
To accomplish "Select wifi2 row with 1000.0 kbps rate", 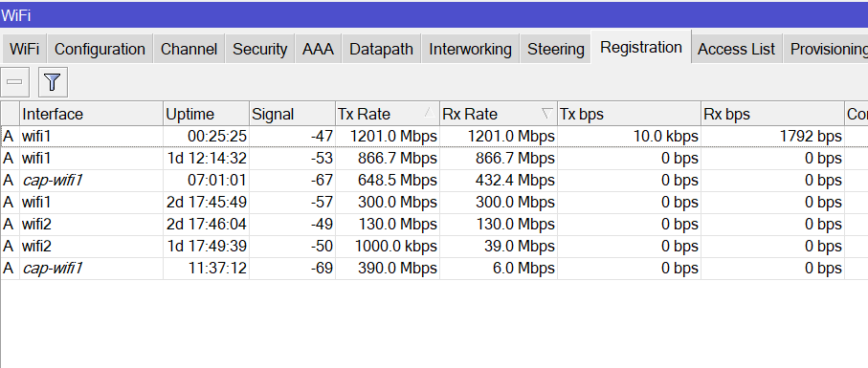I will click(x=434, y=247).
